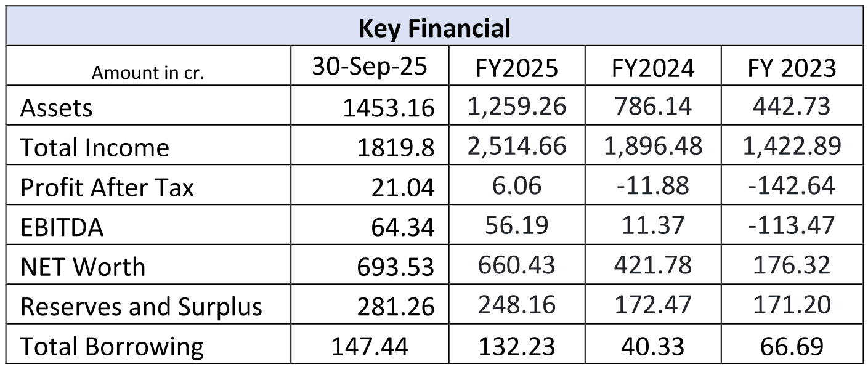
Task: Select the Total Income row label
Action: pos(94,148)
